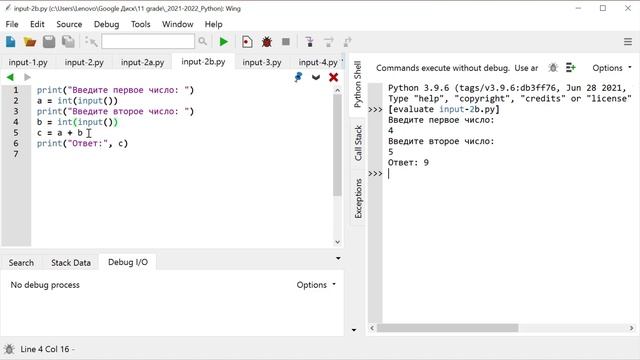Click the editor vertical scrollbar thumb
This screenshot has width=640, height=360.
pos(337,145)
